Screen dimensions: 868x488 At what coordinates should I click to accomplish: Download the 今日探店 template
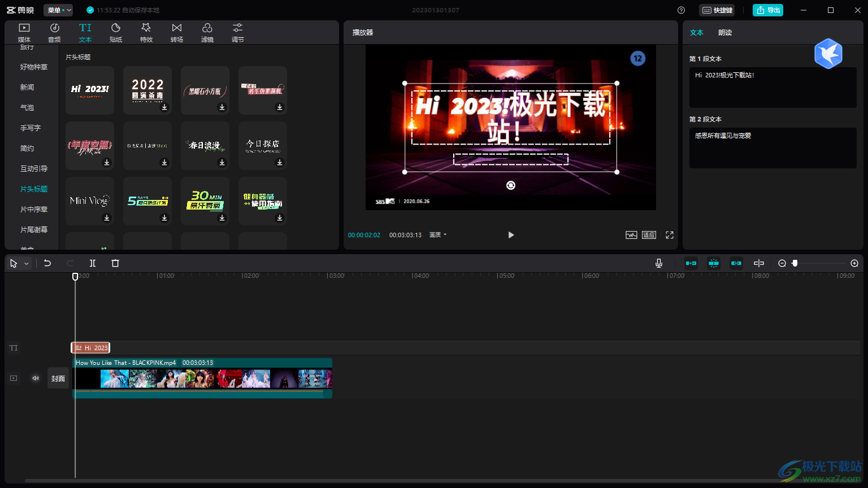point(280,163)
